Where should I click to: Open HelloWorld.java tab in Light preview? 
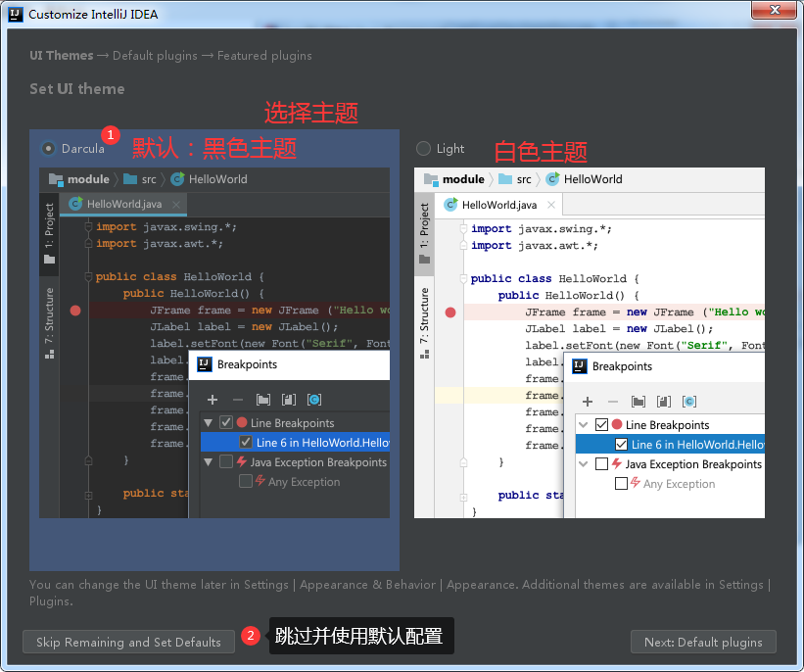(498, 205)
